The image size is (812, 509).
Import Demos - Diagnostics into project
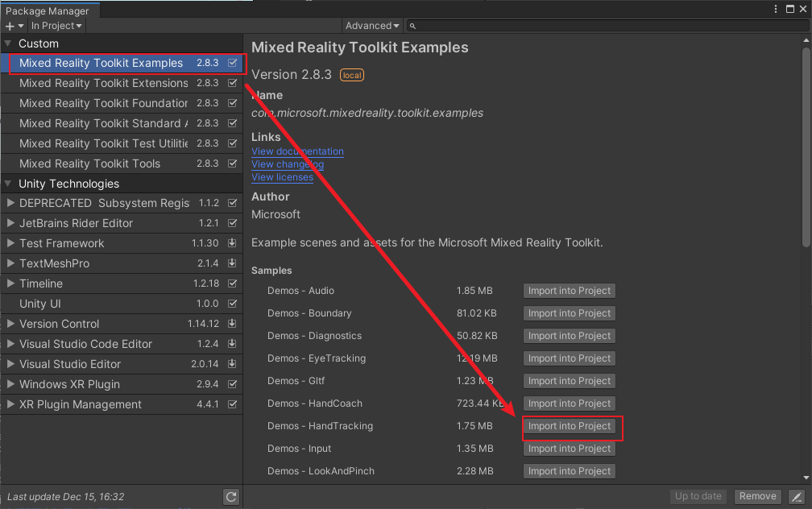569,336
